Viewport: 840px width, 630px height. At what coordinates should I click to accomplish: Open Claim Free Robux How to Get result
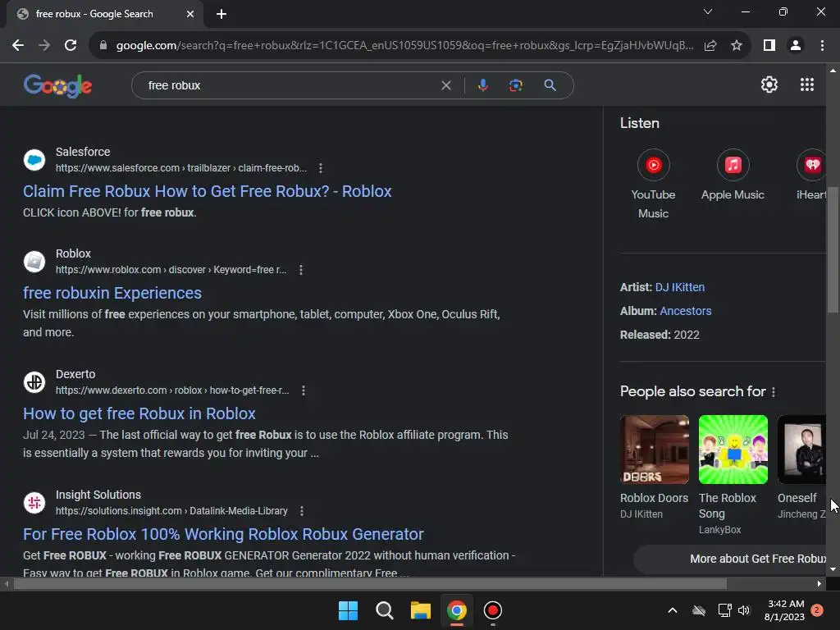coord(207,191)
